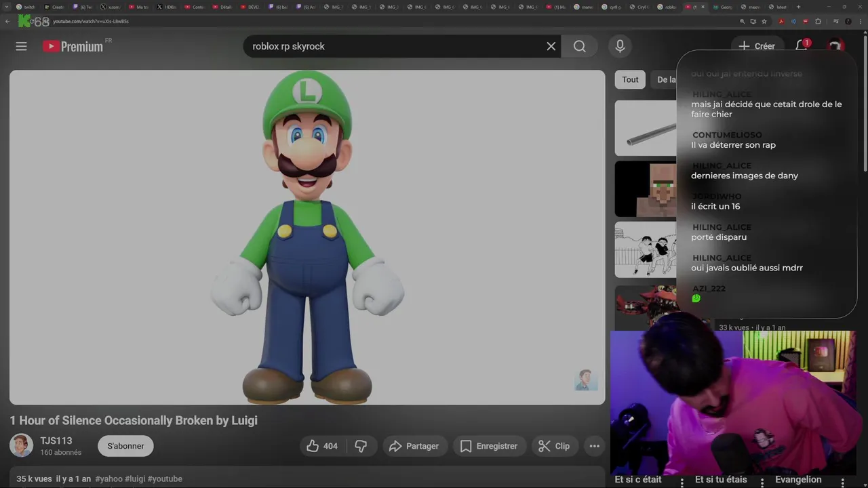Image resolution: width=868 pixels, height=488 pixels.
Task: Open the zoom magnifier in the address bar
Action: click(x=743, y=21)
